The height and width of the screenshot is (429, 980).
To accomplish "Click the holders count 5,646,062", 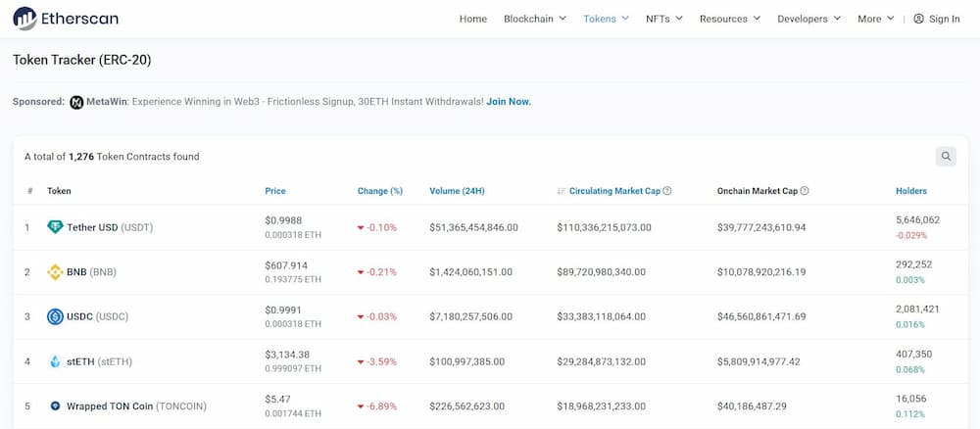I will [917, 219].
